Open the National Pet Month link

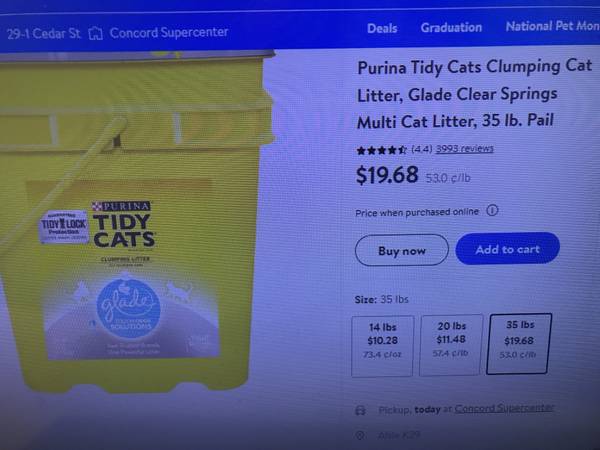coord(553,26)
